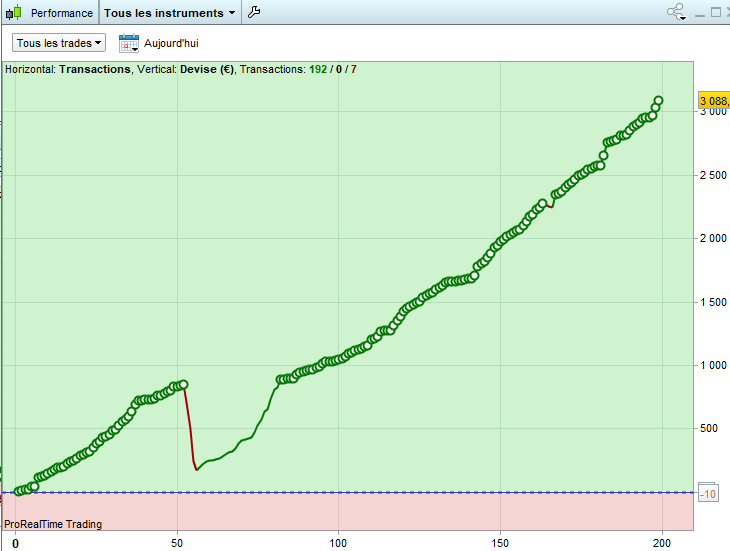This screenshot has width=730, height=551.
Task: Click the candlestick Performance icon
Action: click(14, 13)
